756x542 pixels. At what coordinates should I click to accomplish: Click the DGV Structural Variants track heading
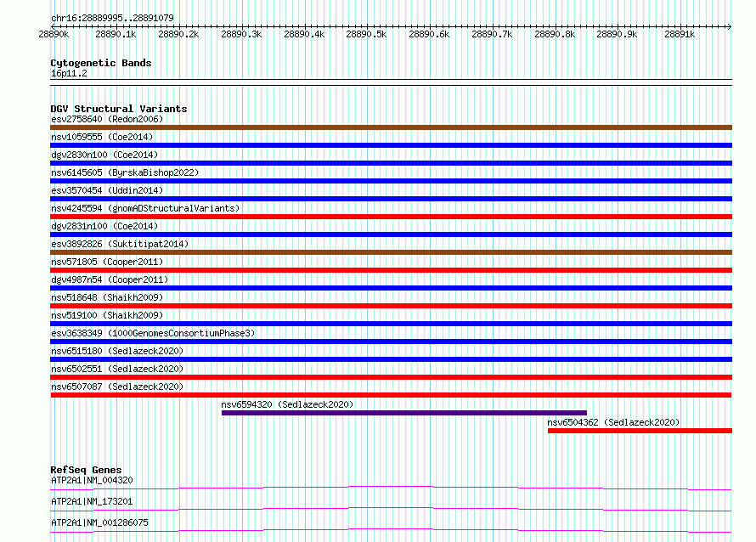tap(119, 109)
